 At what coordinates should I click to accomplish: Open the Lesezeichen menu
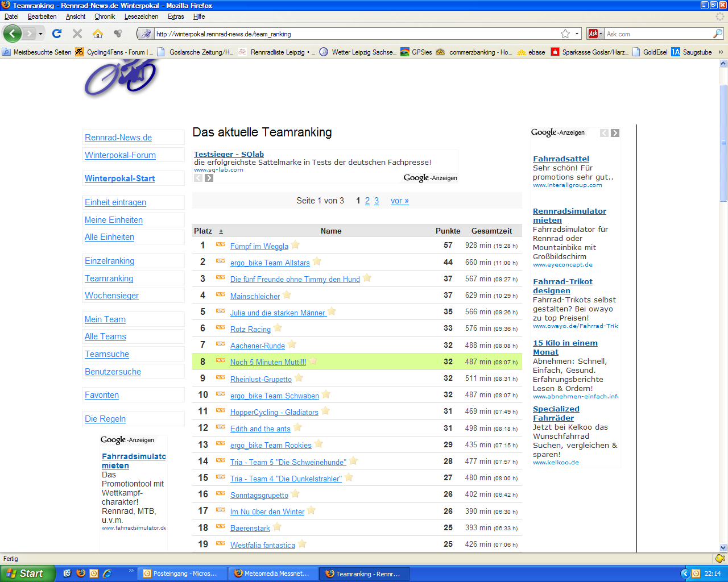pos(141,16)
